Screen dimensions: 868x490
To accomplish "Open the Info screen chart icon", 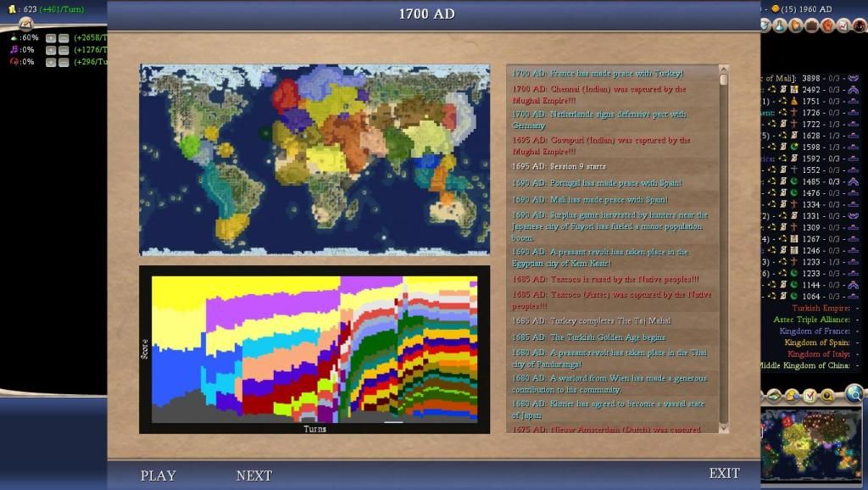I will [843, 25].
